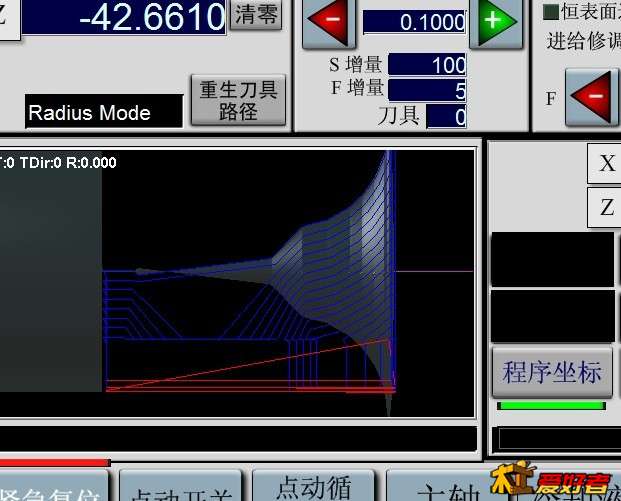Click the black message line below toolpath view
Viewport: 621px width, 501px height.
tap(238, 439)
